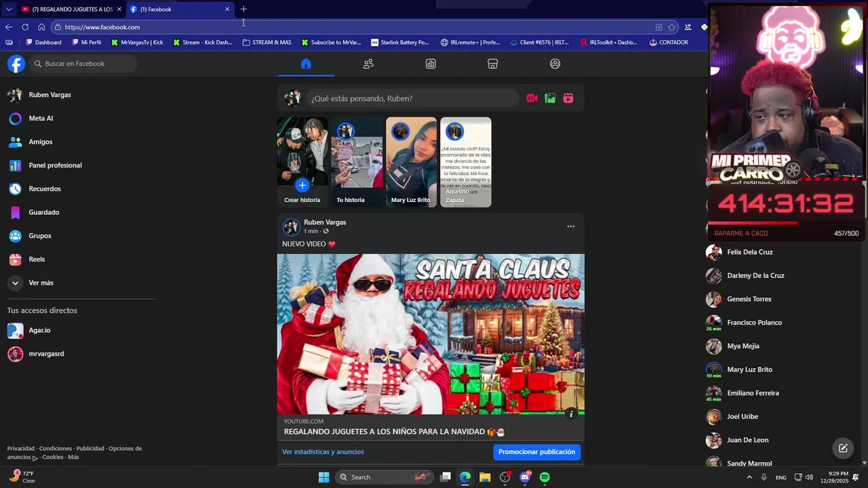
Task: Go to the Facebook Home feed icon
Action: (306, 64)
